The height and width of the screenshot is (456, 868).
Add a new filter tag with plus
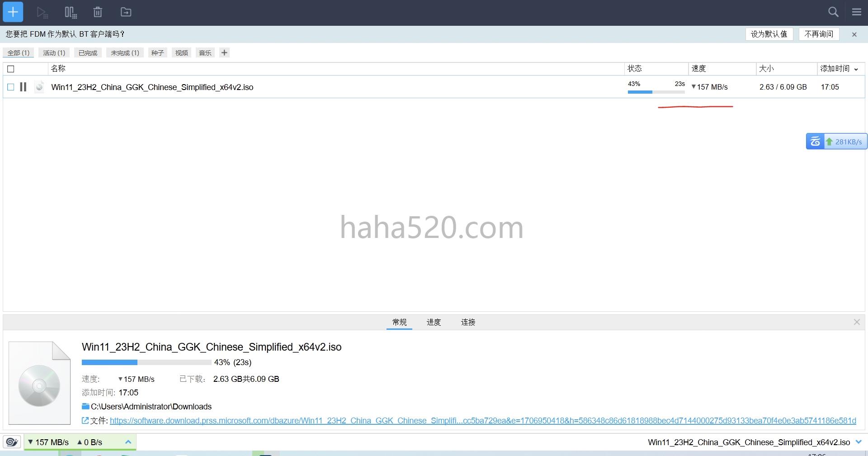(x=224, y=52)
